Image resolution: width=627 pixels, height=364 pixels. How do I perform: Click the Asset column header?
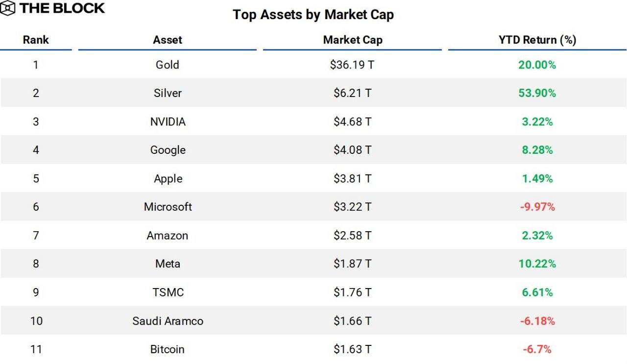(x=168, y=40)
